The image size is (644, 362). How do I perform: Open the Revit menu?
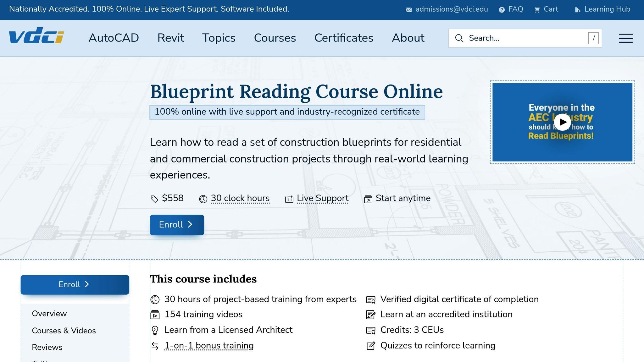171,38
